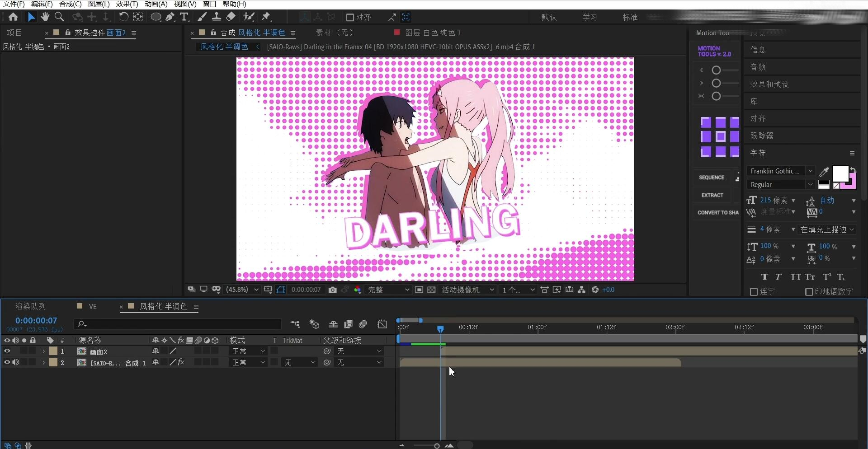Hide layer 2 [SAIO-R... 合成 1 eye toggle
The image size is (868, 449).
coord(7,362)
